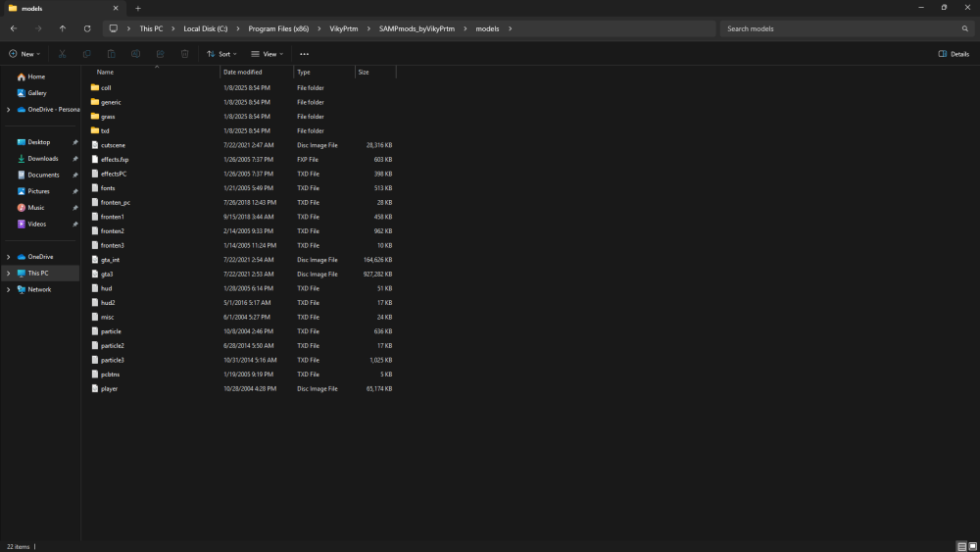Sort by Type column header
The width and height of the screenshot is (980, 552).
(304, 72)
